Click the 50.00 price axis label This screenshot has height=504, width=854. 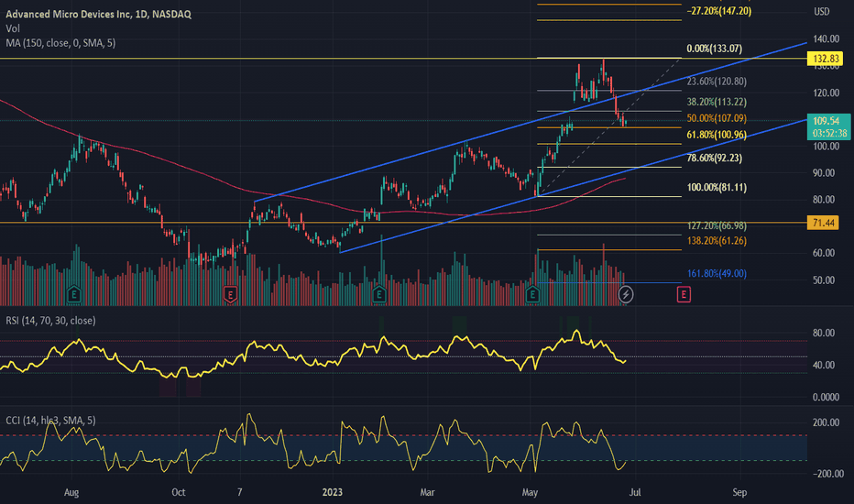click(824, 280)
